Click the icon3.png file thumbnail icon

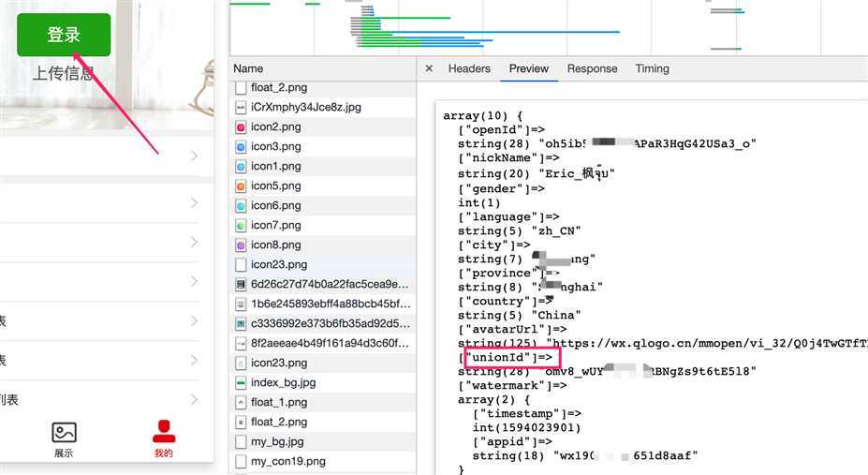pos(241,147)
